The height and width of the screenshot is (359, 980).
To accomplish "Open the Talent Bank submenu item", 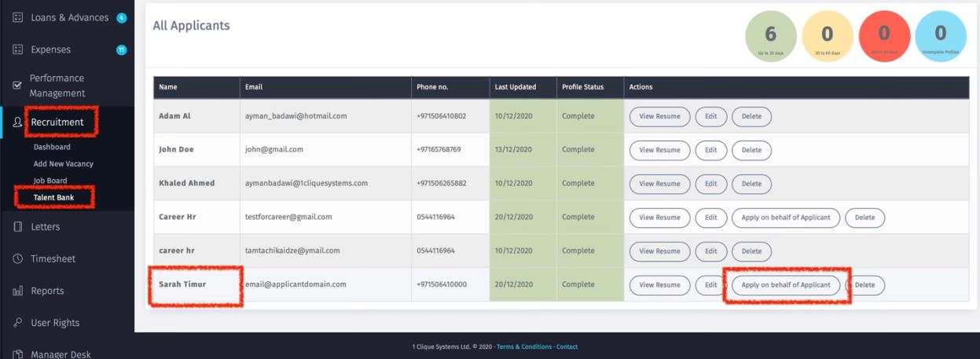I will tap(53, 197).
